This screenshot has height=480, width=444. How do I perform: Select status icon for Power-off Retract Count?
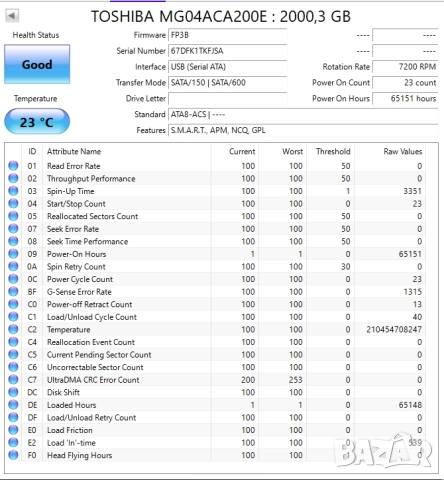(13, 304)
